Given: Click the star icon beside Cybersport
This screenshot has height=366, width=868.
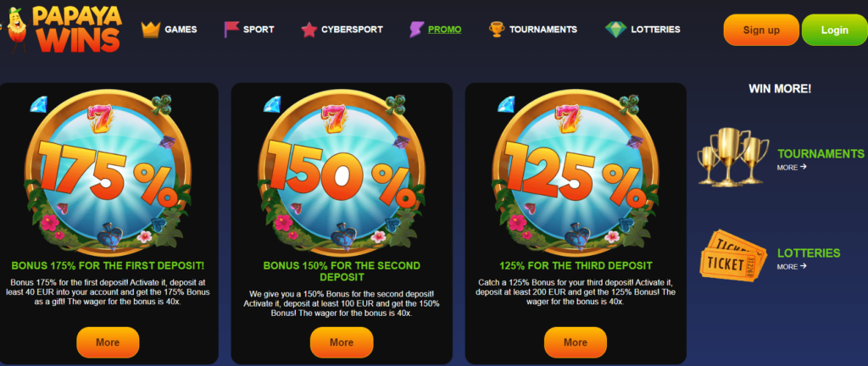Looking at the screenshot, I should [x=309, y=30].
